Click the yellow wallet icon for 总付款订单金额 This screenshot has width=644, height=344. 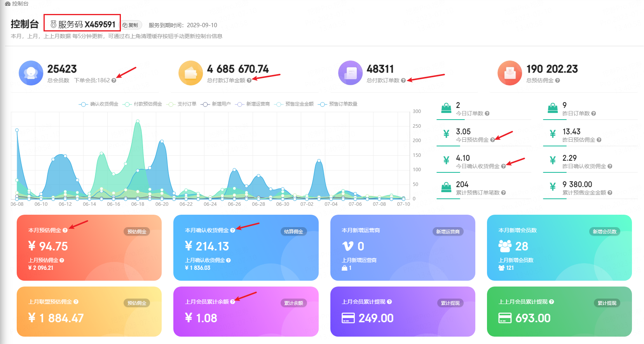(190, 73)
